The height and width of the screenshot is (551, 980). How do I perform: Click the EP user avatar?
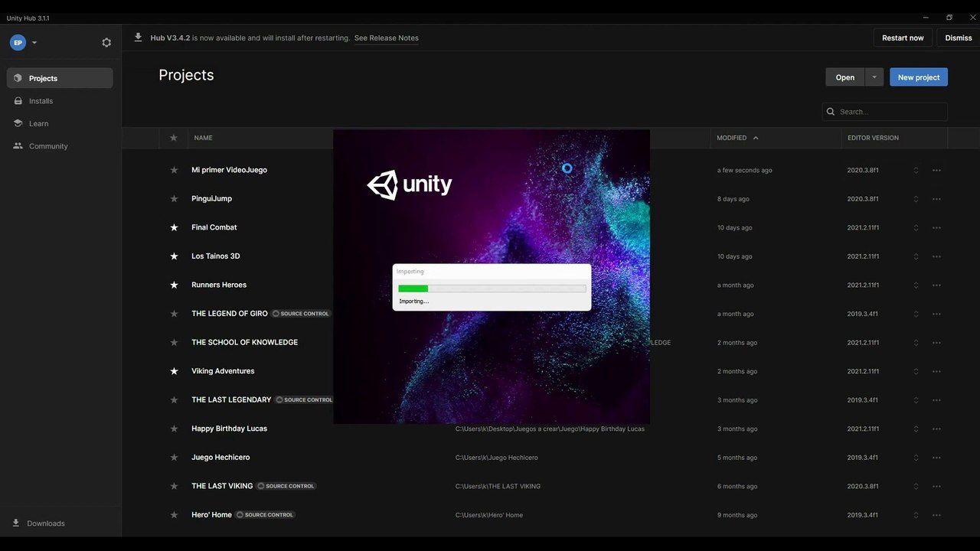click(18, 43)
